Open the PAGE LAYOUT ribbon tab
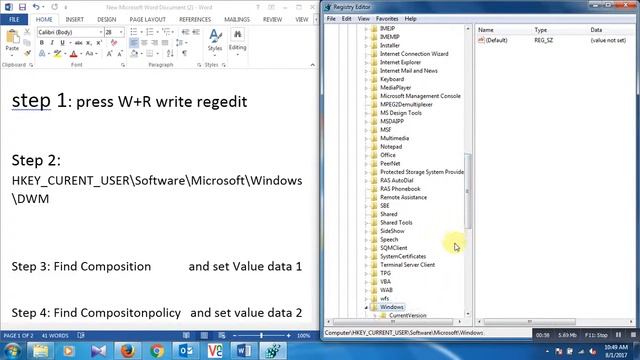640x360 pixels. [x=148, y=20]
